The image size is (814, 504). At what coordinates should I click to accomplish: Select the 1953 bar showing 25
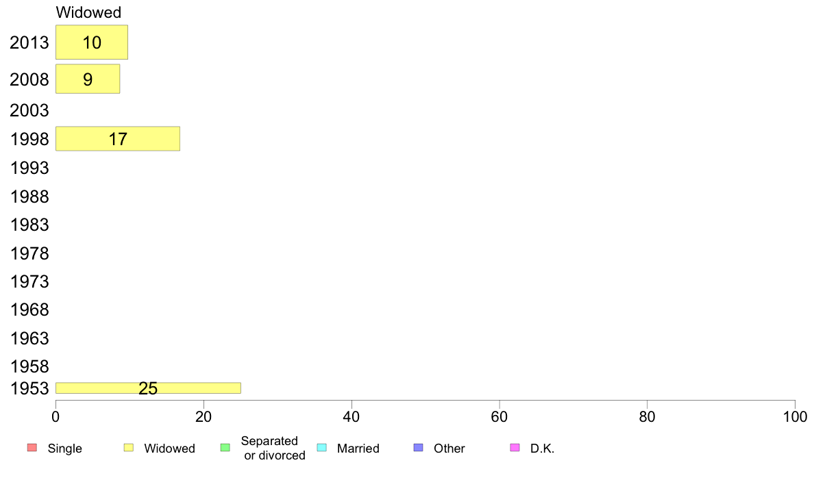[148, 388]
